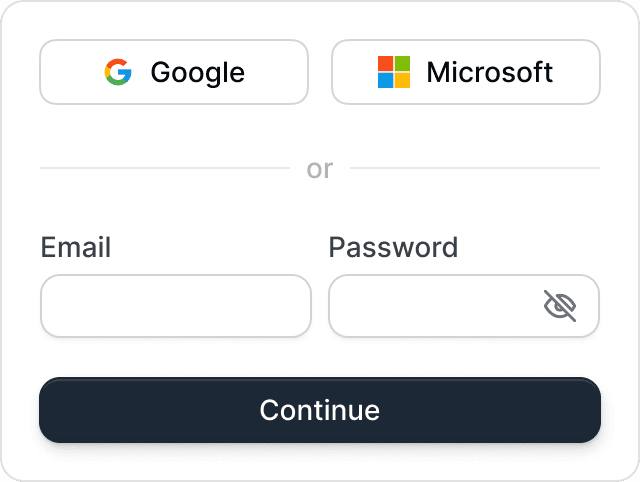The image size is (640, 482).
Task: Click the Google logo icon
Action: tap(118, 72)
